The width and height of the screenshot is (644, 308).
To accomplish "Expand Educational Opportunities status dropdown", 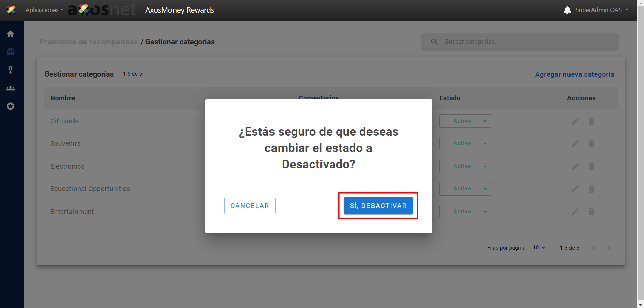I will (x=465, y=189).
